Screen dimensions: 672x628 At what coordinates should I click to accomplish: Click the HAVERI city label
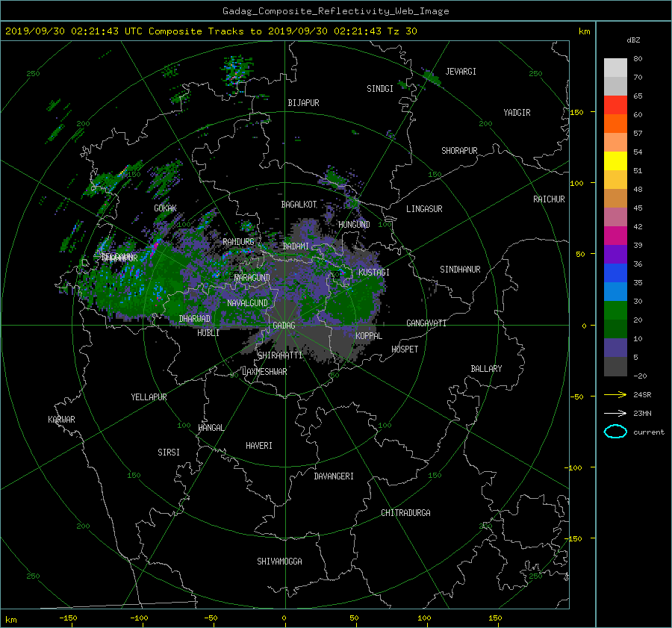259,446
